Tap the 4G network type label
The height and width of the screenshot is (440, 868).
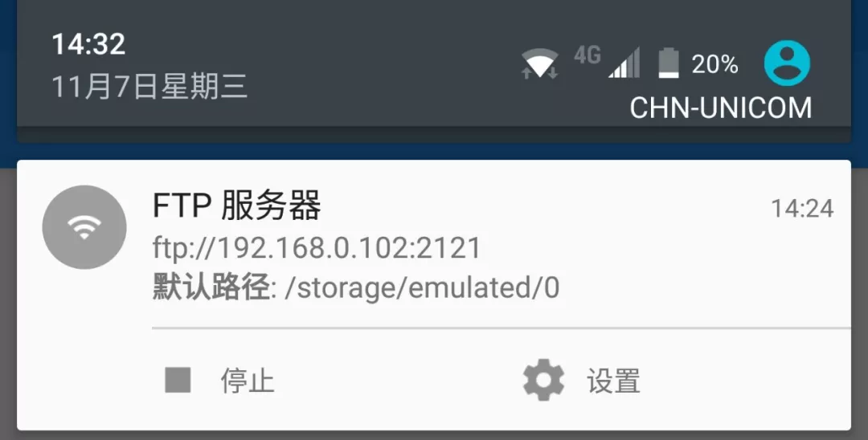point(587,55)
